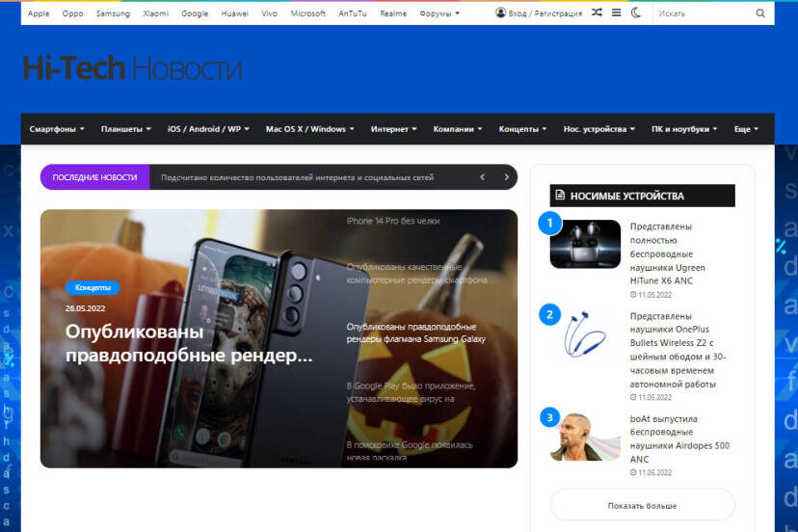This screenshot has width=798, height=532.
Task: Open Vivo link in top bar
Action: tap(269, 13)
